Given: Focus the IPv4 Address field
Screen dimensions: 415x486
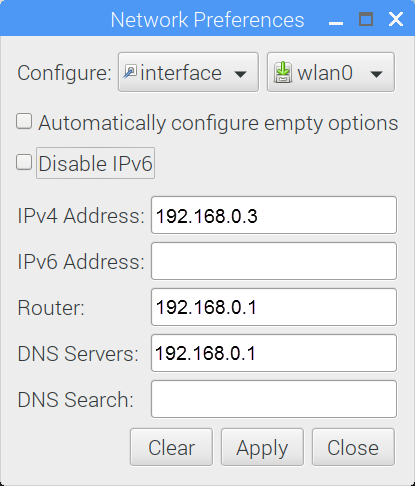Looking at the screenshot, I should 274,215.
